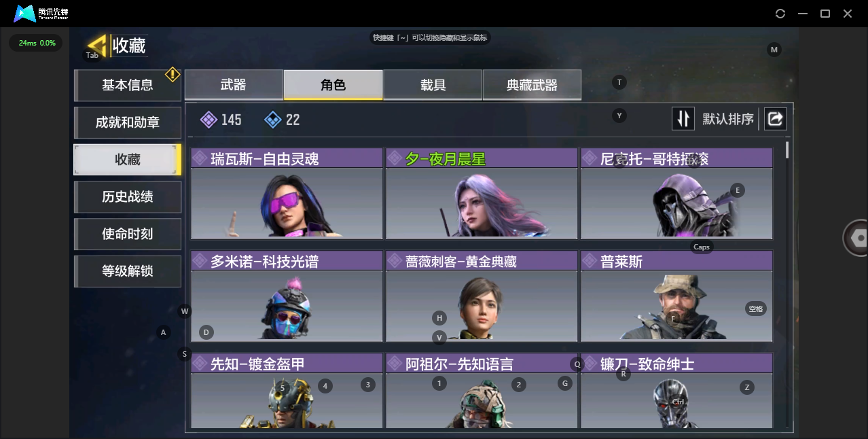Open 历史战绩 in sidebar

[x=128, y=196]
